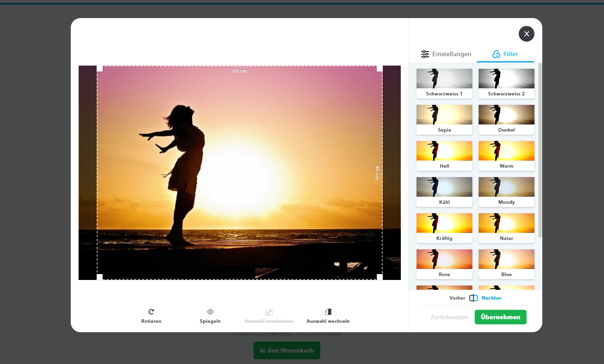604x364 pixels.
Task: Choose the Sepia filter
Action: tap(444, 119)
